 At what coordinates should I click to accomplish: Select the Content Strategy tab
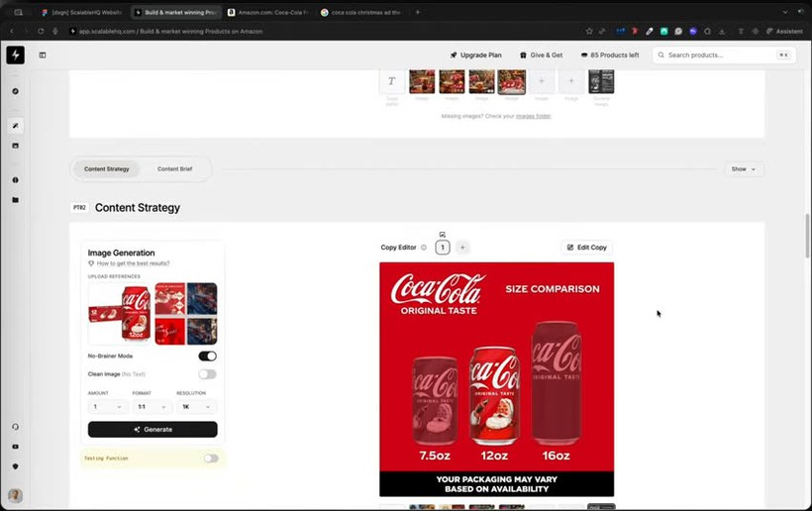(x=107, y=169)
